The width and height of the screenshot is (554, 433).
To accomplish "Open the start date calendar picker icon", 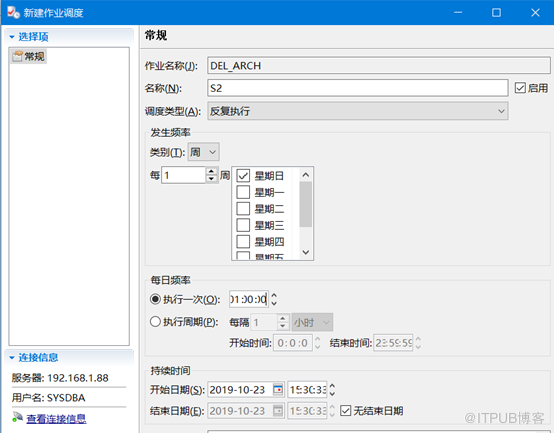I will (278, 390).
